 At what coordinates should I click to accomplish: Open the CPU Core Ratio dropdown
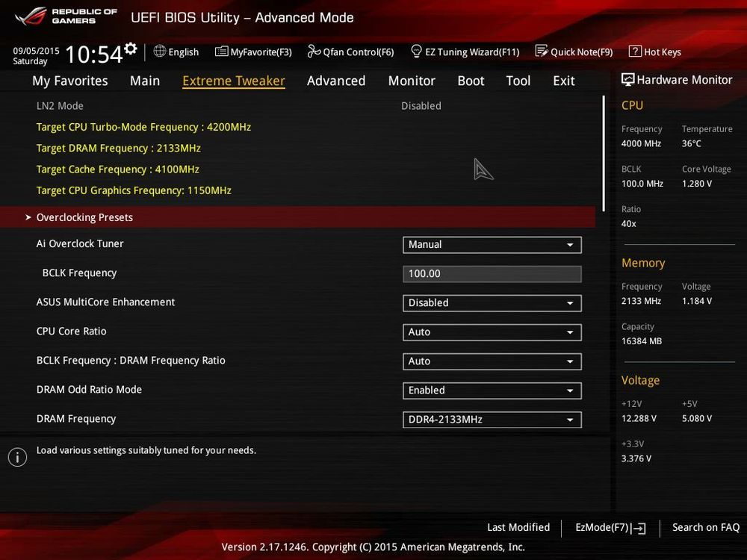[x=492, y=332]
